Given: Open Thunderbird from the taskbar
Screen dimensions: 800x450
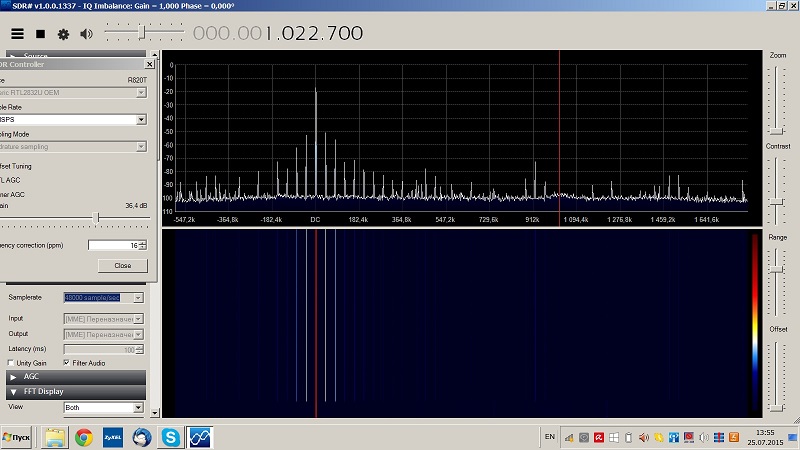Looking at the screenshot, I should (x=142, y=438).
